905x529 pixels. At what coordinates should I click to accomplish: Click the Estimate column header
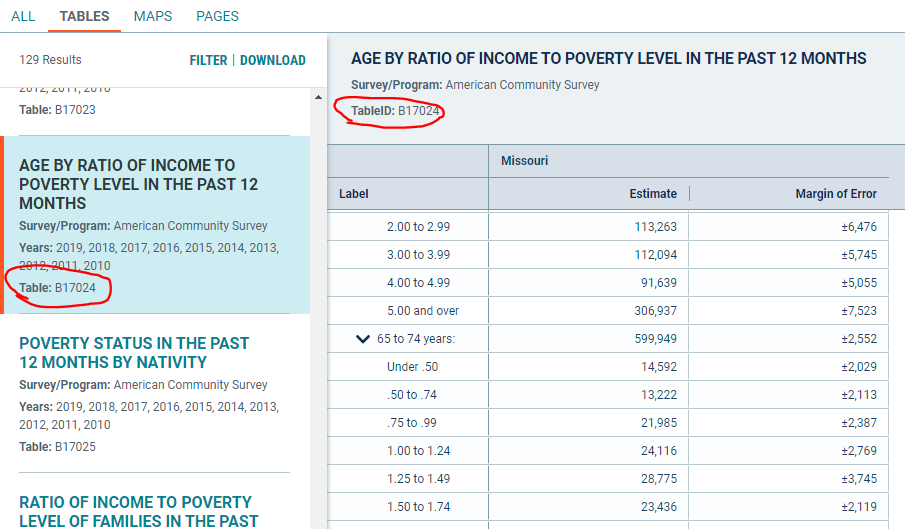652,194
